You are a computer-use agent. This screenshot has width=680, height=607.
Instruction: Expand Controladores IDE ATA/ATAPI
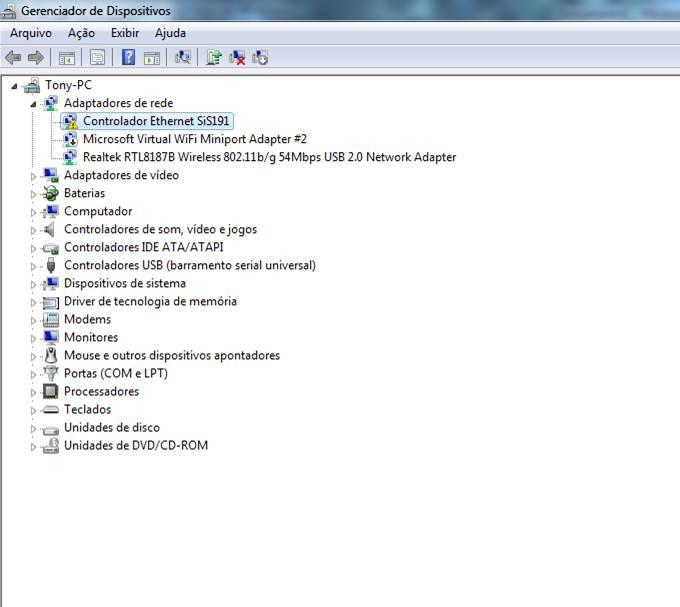pyautogui.click(x=33, y=248)
